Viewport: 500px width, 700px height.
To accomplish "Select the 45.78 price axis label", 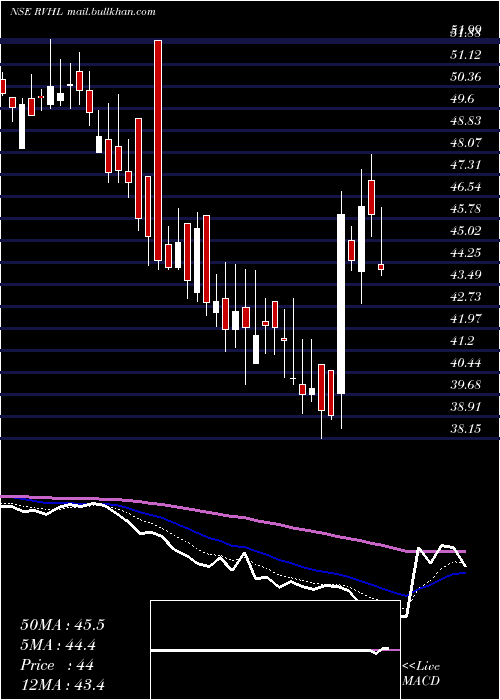I will (466, 208).
